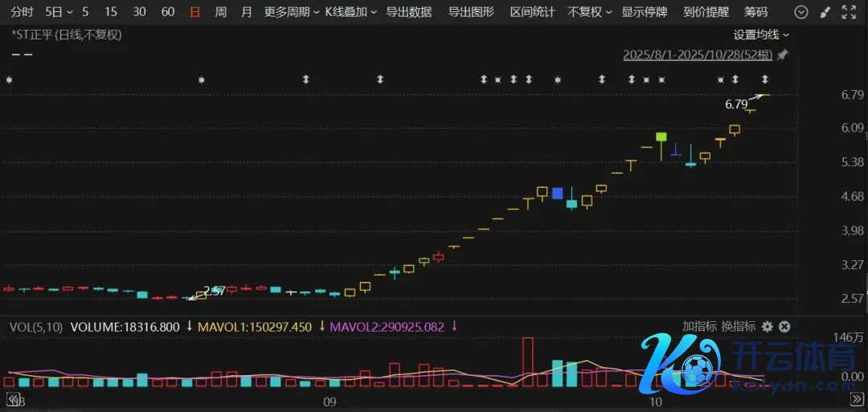Image resolution: width=868 pixels, height=412 pixels.
Task: Select the paintbrush drawing tool
Action: coord(825,12)
